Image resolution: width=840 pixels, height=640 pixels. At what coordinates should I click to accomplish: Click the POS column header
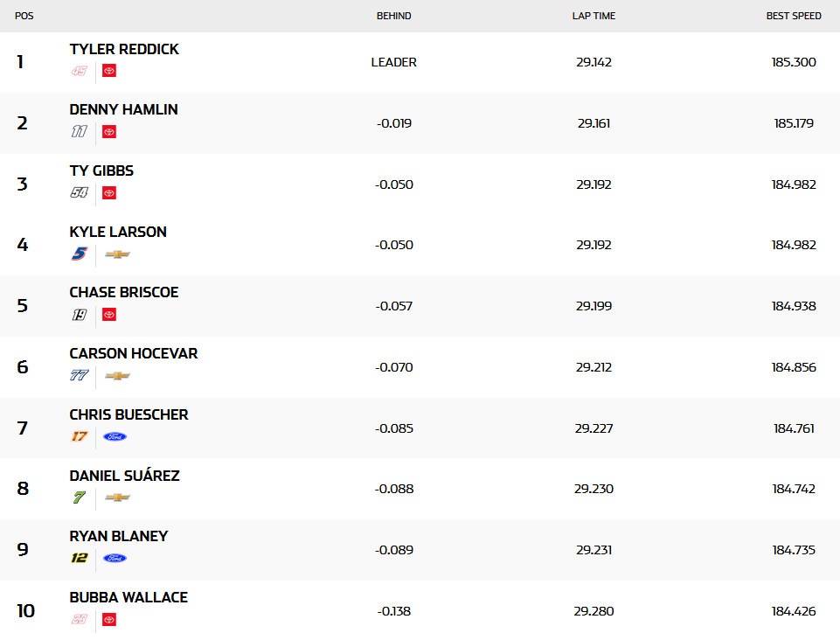(24, 16)
